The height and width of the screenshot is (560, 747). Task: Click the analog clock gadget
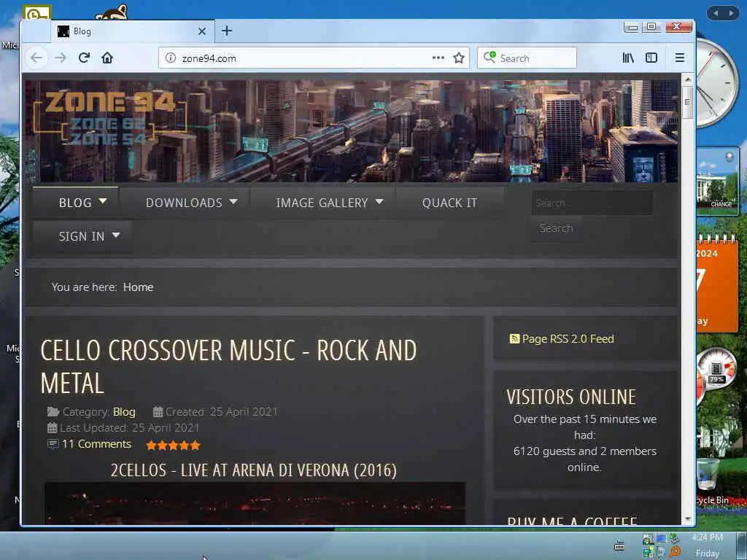[x=718, y=84]
